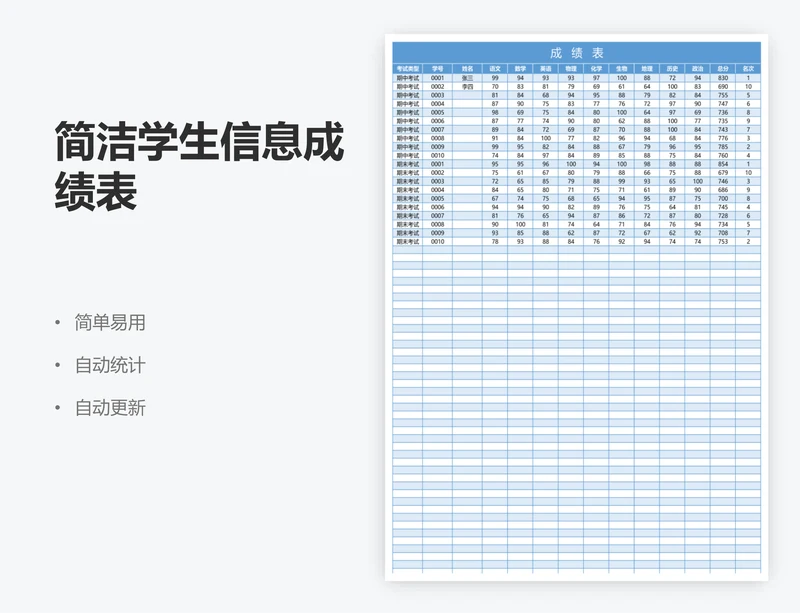The image size is (800, 613).
Task: Select the total score cell 854
Action: click(x=723, y=164)
